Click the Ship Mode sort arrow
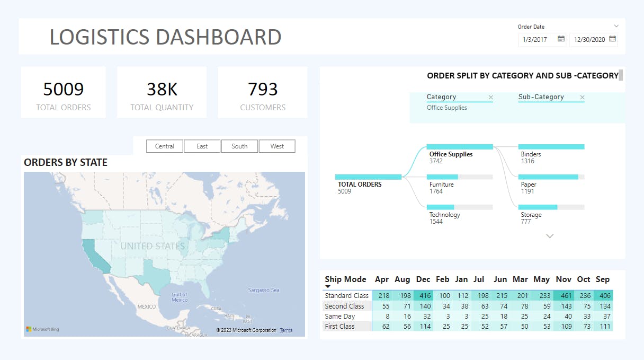 (327, 287)
